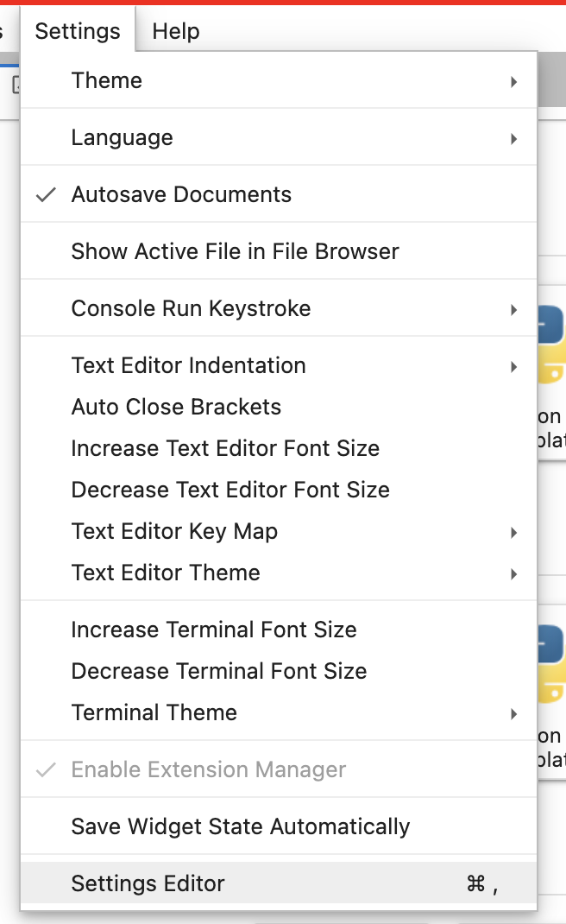
Task: Click the lower Python launcher icon
Action: click(555, 665)
